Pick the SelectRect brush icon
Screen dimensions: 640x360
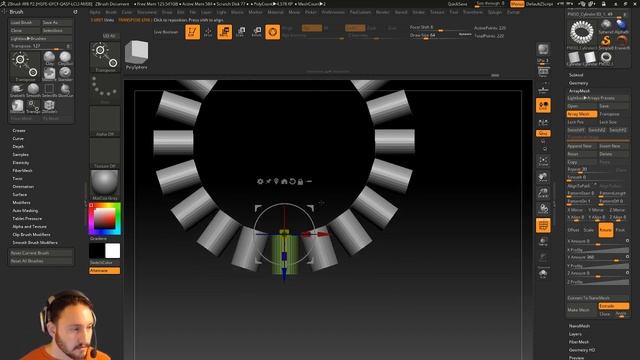(x=49, y=90)
